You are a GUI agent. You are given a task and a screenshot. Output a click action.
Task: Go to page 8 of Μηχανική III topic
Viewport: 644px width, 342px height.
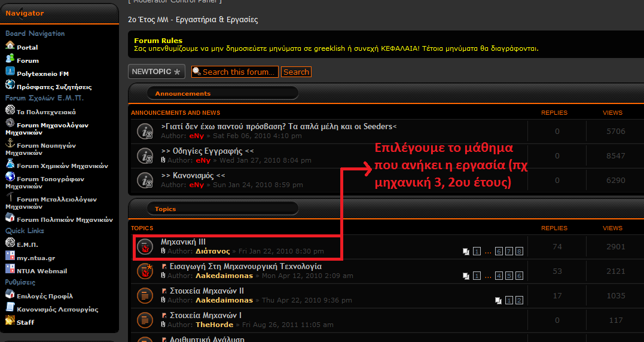[519, 251]
